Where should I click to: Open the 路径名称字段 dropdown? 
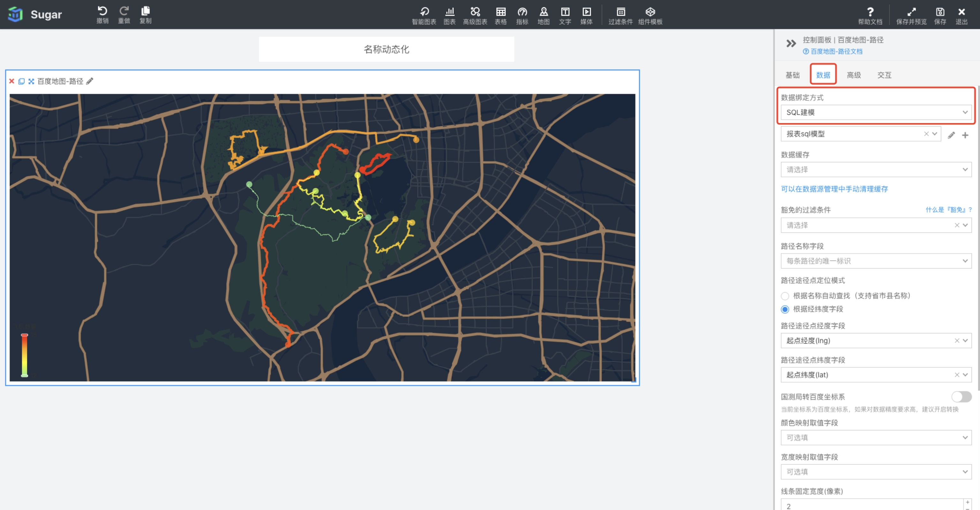click(876, 261)
